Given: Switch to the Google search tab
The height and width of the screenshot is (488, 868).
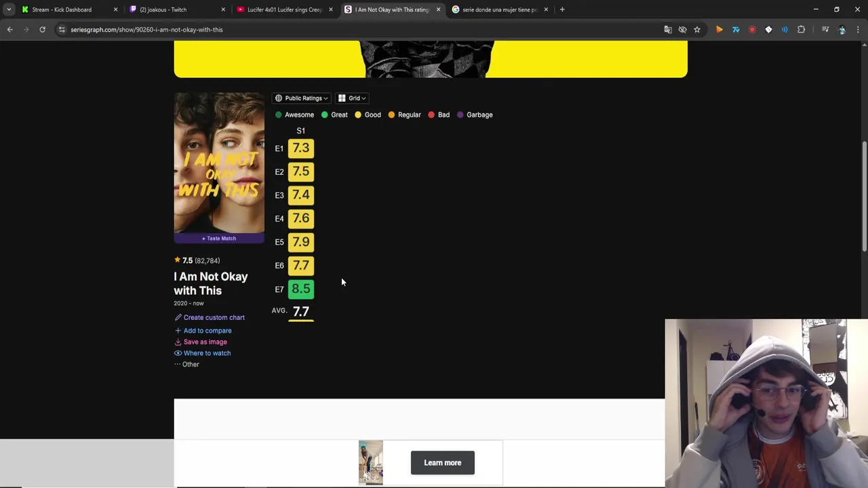Looking at the screenshot, I should [500, 9].
